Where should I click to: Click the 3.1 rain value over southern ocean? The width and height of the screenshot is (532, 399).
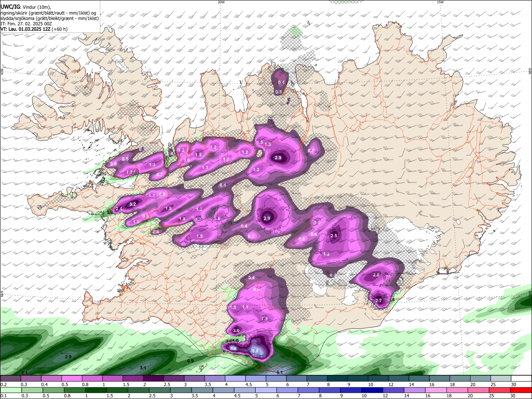pyautogui.click(x=143, y=368)
